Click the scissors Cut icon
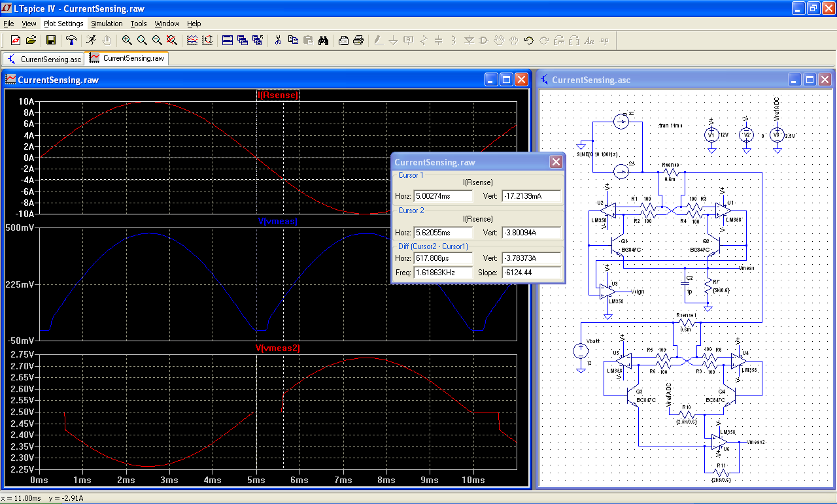 (278, 41)
